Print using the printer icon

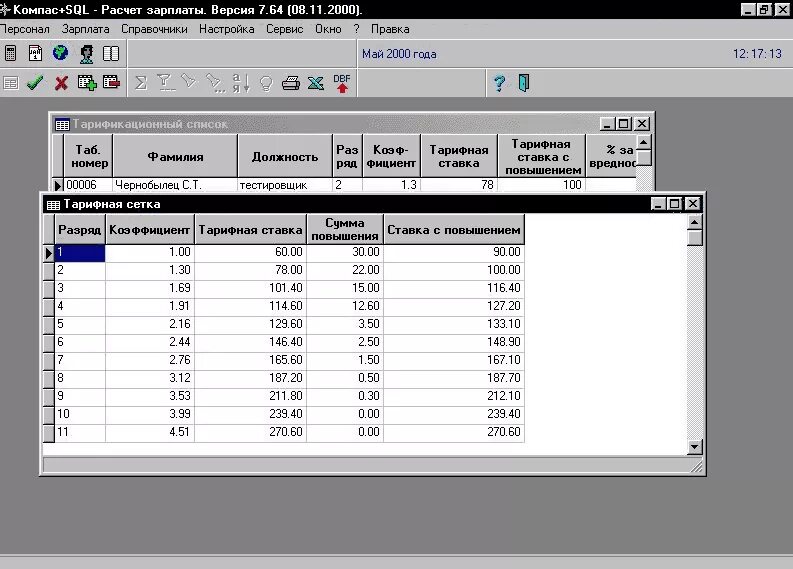[x=291, y=83]
